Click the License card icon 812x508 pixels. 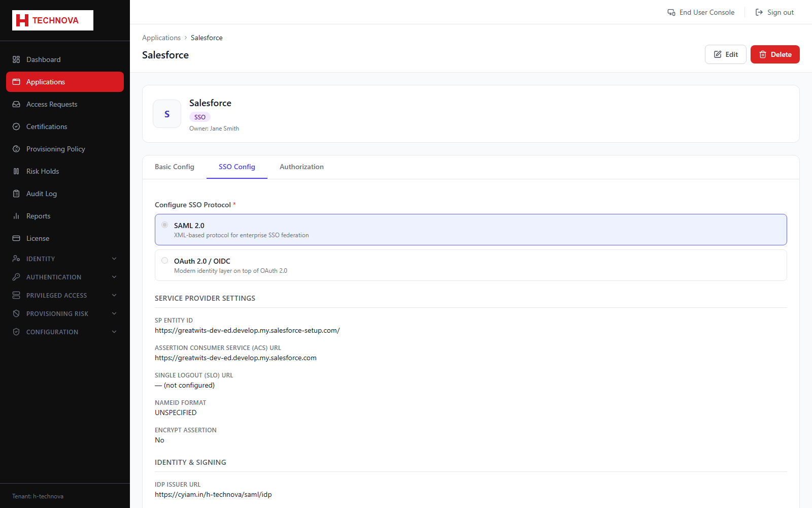[16, 238]
